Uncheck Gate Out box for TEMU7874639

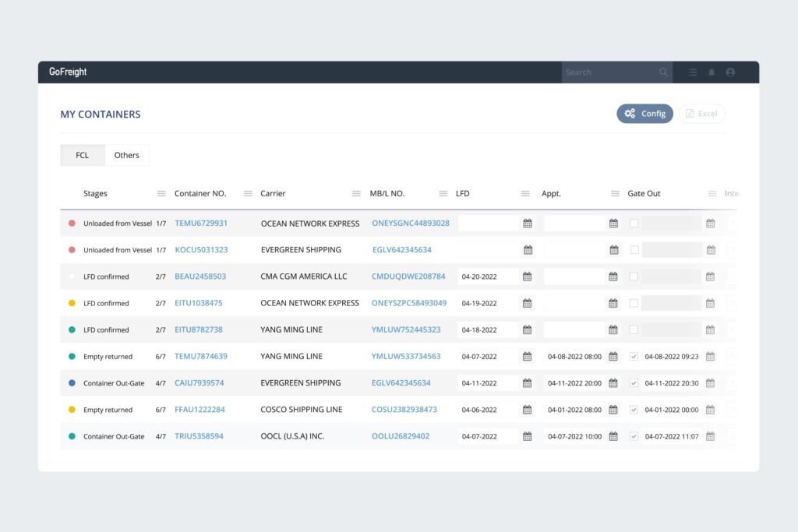634,357
